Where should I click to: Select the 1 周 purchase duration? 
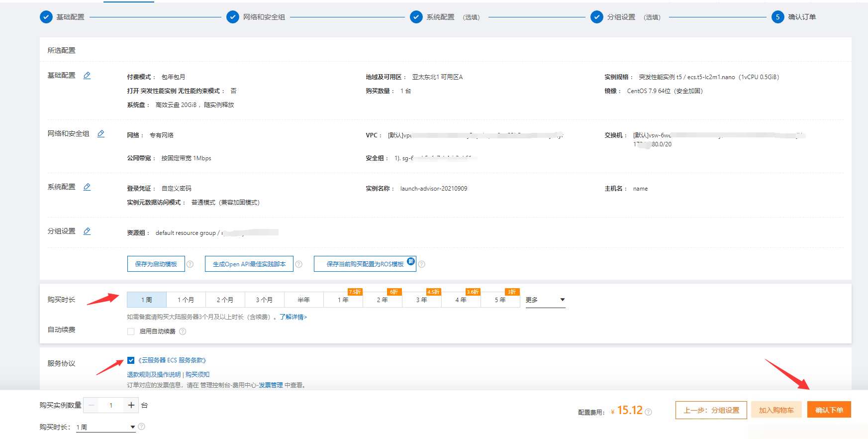coord(147,300)
